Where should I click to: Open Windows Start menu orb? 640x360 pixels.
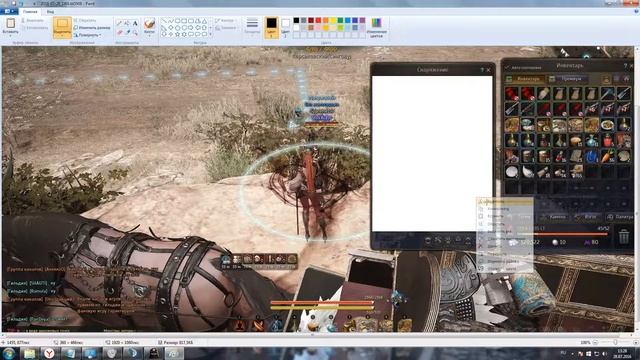9,353
